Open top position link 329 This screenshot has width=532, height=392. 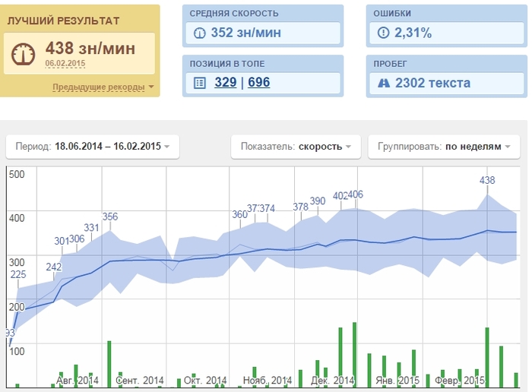point(225,82)
